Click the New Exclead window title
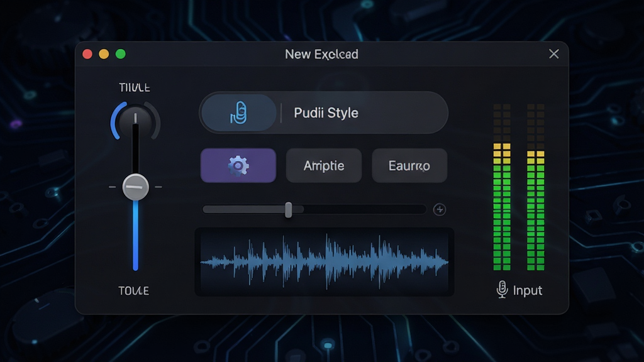The image size is (644, 362). (x=321, y=54)
